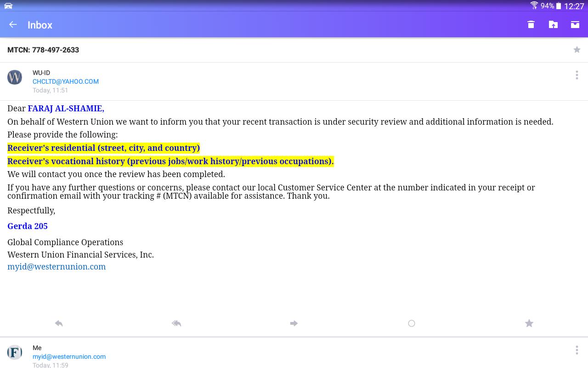Delete this email with the trash icon
Viewport: 588px width, 368px height.
point(531,25)
